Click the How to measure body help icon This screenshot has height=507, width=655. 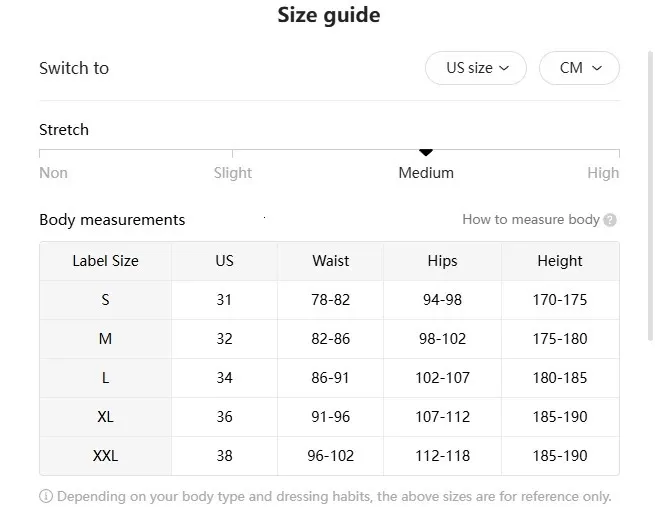[x=610, y=220]
